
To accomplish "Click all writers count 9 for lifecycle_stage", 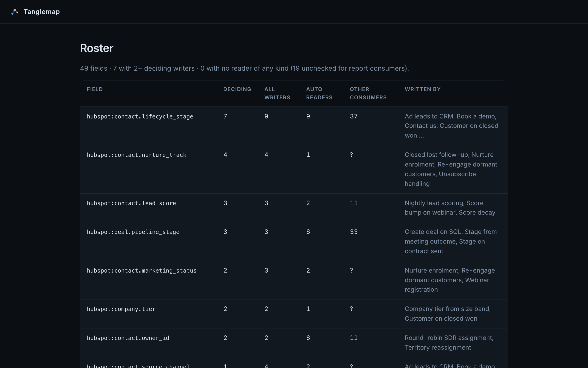I will point(266,116).
